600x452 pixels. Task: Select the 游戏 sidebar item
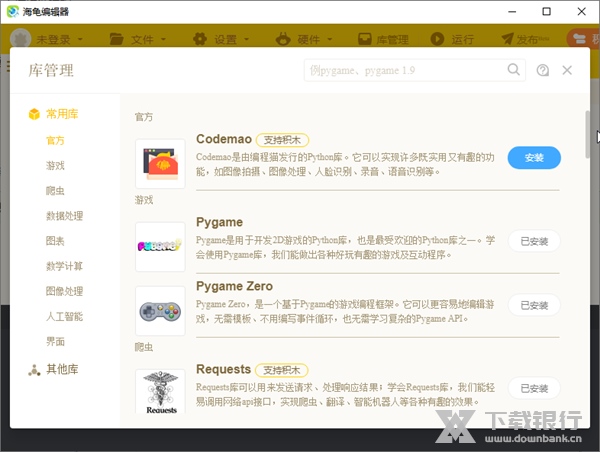pos(55,165)
